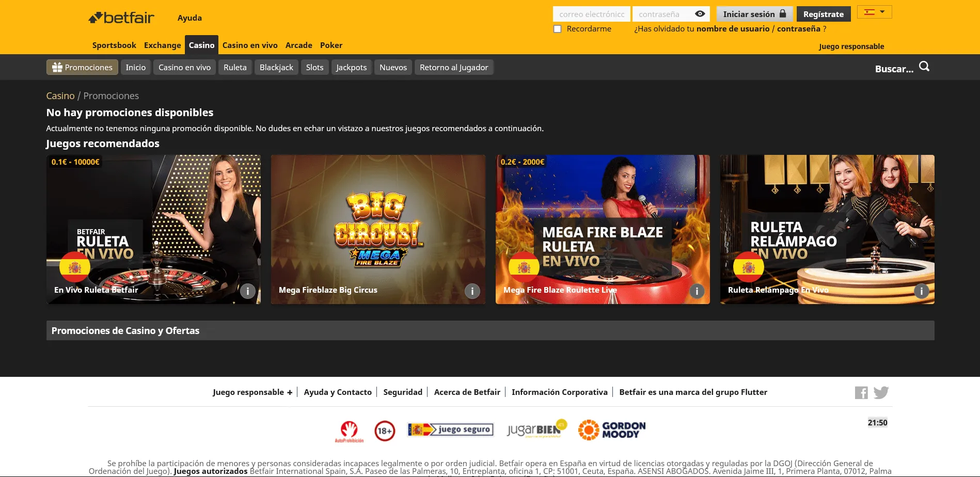This screenshot has width=980, height=477.
Task: Select the Casino tab
Action: tap(201, 45)
